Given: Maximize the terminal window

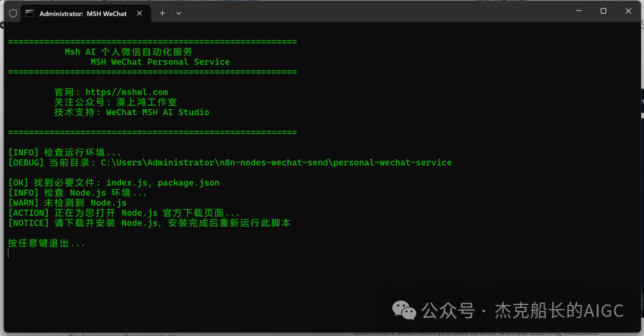Looking at the screenshot, I should click(x=603, y=11).
